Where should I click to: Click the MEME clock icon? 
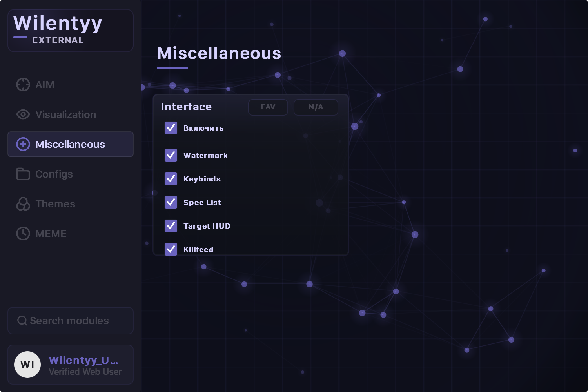pos(23,234)
